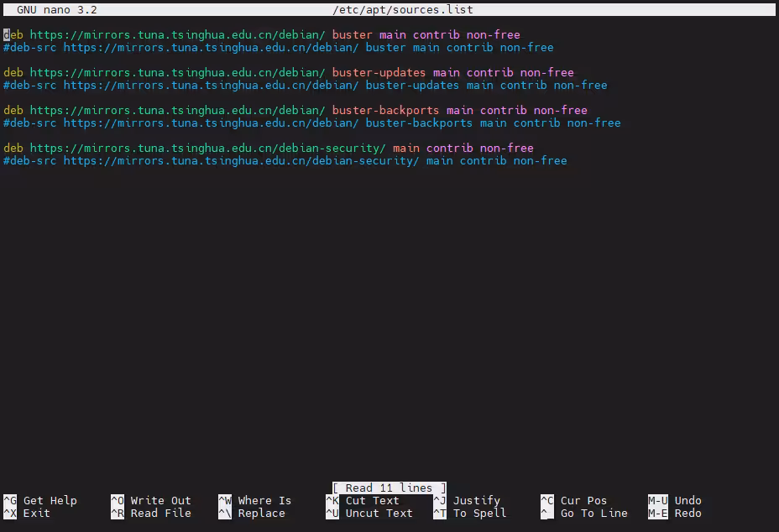Screen dimensions: 779x532
Task: Click the ^O Write Out shortcut
Action: [151, 500]
